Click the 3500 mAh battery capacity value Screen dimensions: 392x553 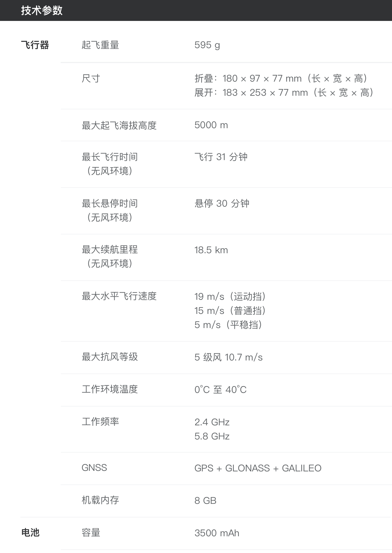click(x=217, y=533)
